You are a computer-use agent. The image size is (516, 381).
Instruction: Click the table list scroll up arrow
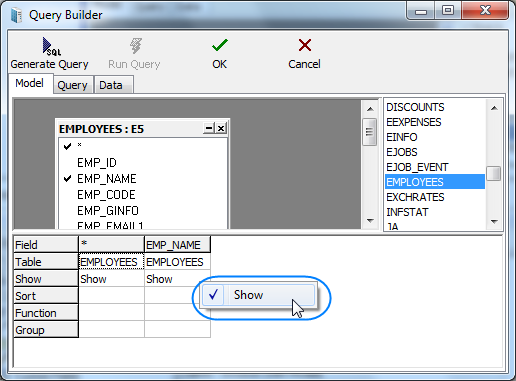(x=494, y=108)
